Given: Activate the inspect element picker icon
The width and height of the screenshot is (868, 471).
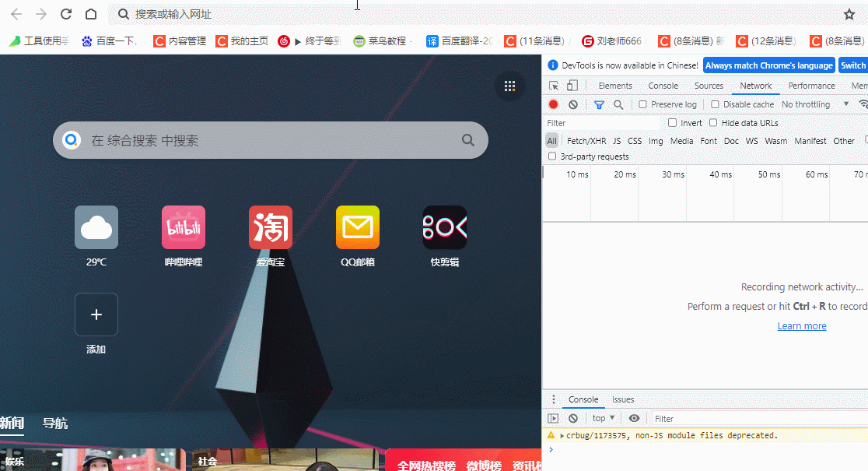Looking at the screenshot, I should tap(554, 86).
